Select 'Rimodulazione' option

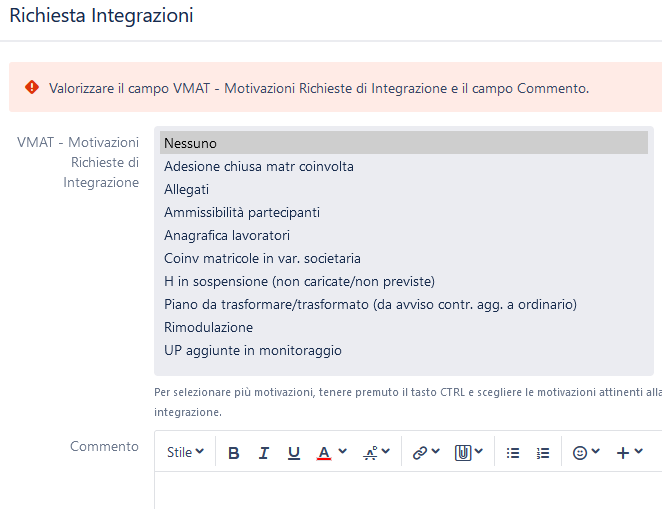click(x=404, y=327)
